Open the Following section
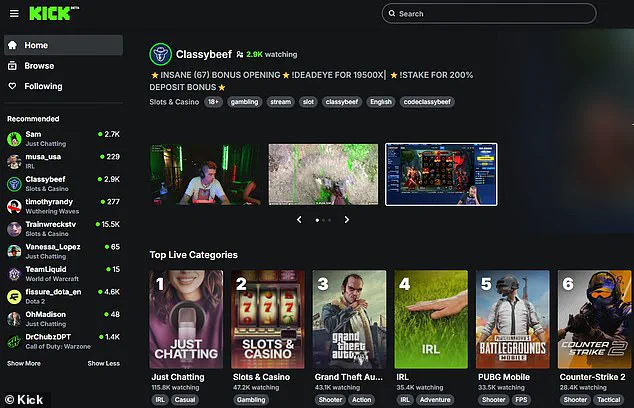The height and width of the screenshot is (408, 634). 43,87
